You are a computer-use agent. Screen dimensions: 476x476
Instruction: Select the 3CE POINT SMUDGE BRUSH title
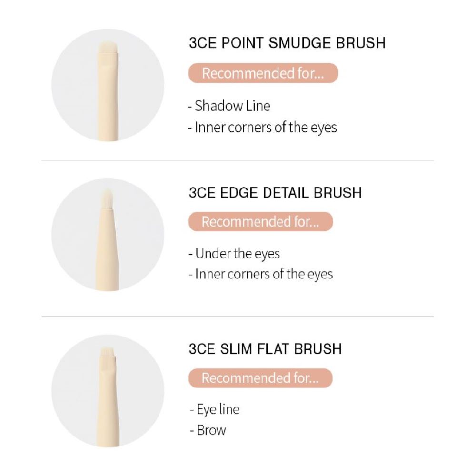point(287,43)
